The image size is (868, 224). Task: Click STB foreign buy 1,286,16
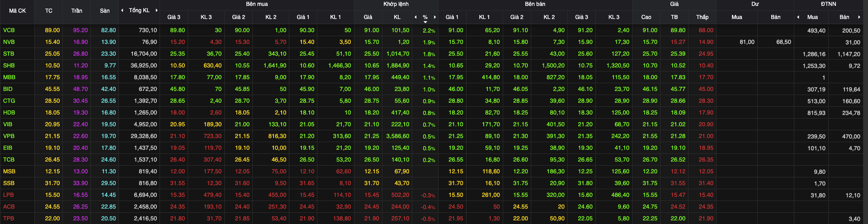814,54
